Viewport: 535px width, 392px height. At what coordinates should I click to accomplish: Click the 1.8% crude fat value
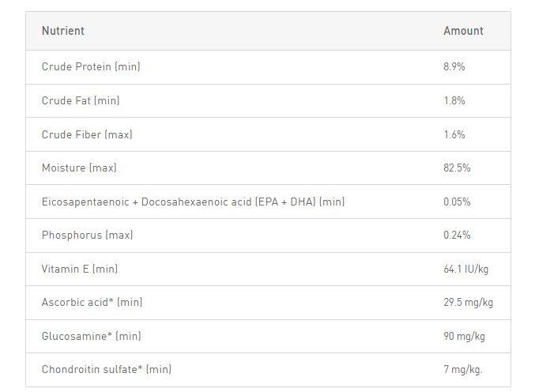point(454,100)
